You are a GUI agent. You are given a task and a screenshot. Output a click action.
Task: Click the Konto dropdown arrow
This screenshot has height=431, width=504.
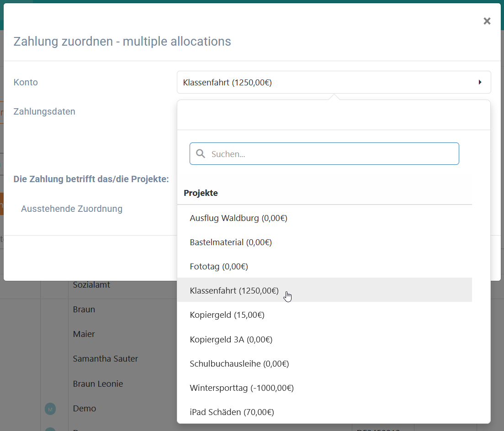click(x=480, y=83)
